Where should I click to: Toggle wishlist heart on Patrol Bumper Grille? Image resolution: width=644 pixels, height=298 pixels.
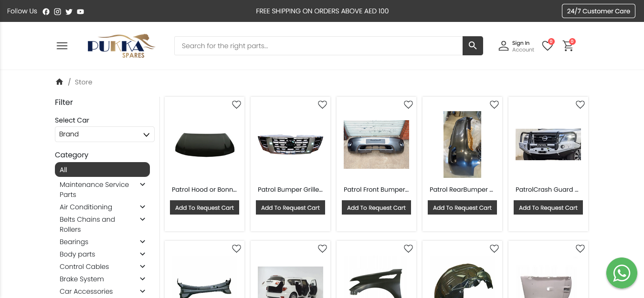[322, 105]
